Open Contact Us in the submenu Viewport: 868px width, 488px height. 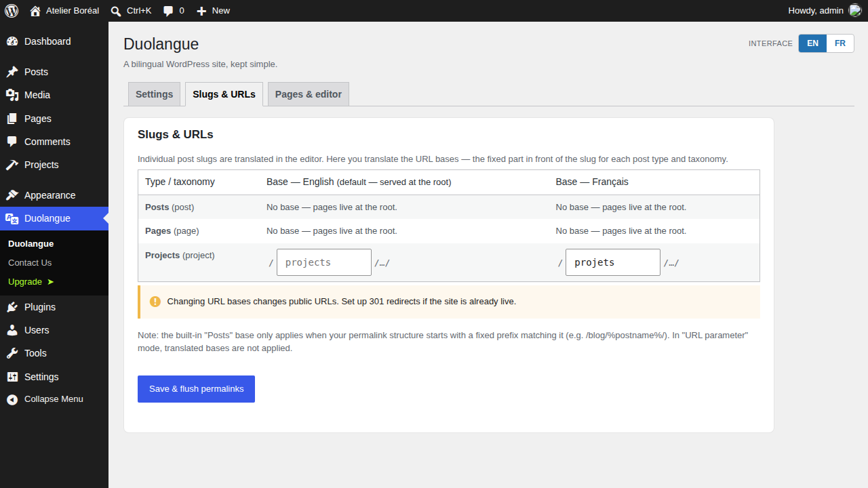point(30,262)
